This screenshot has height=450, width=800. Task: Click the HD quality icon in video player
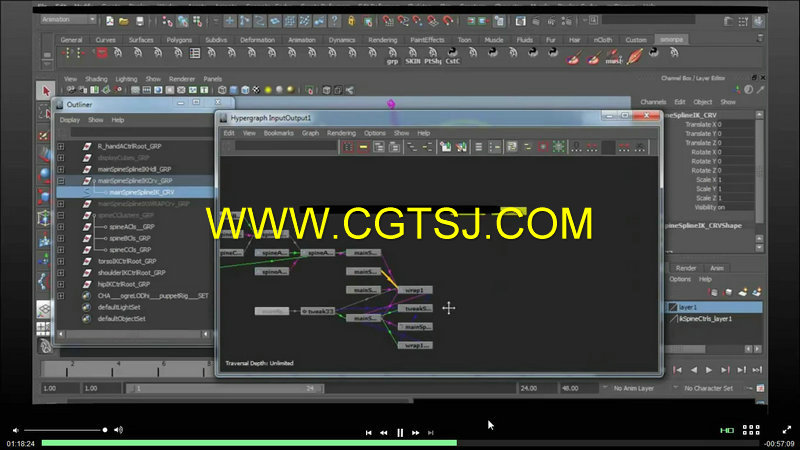[x=727, y=431]
